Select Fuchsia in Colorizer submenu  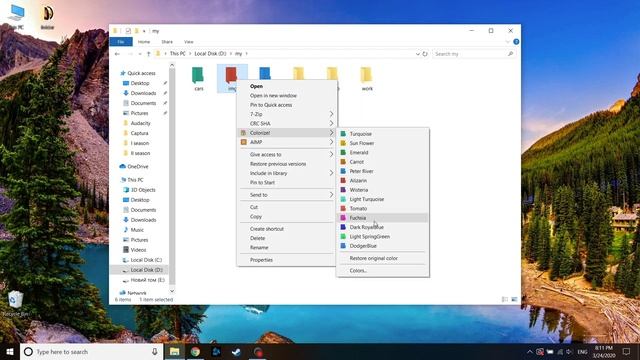pyautogui.click(x=382, y=218)
